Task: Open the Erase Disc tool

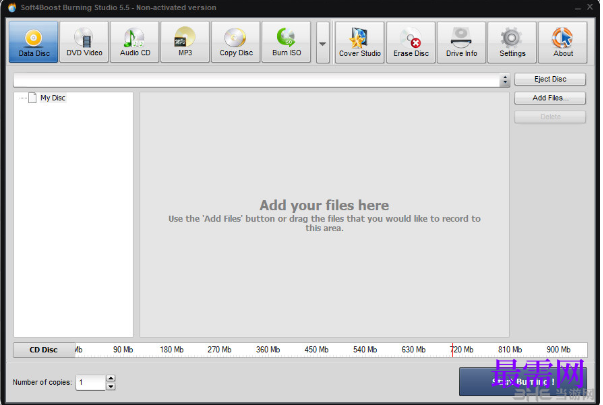Action: 411,42
